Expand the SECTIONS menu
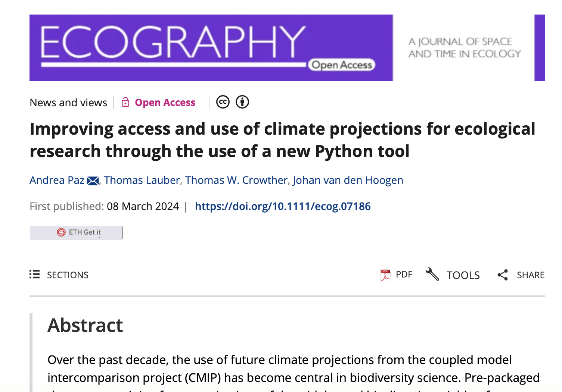 click(59, 275)
